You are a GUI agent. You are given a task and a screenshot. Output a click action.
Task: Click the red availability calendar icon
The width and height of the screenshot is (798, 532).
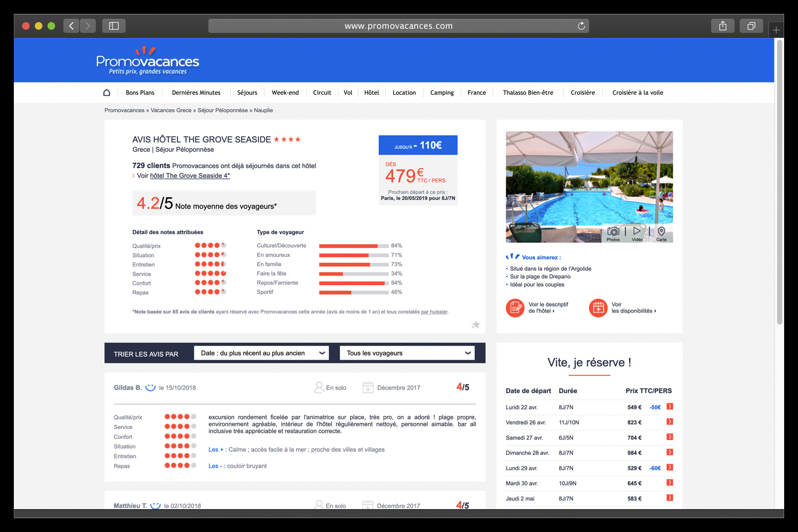(x=598, y=307)
